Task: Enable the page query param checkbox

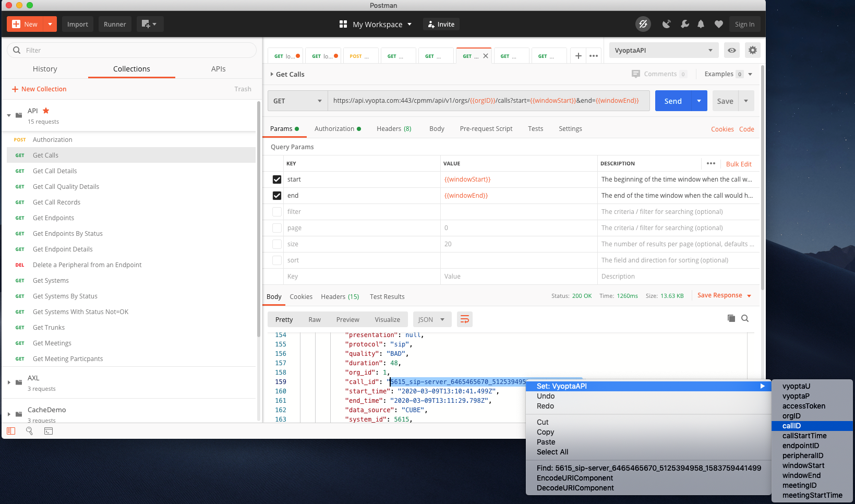Action: (277, 228)
